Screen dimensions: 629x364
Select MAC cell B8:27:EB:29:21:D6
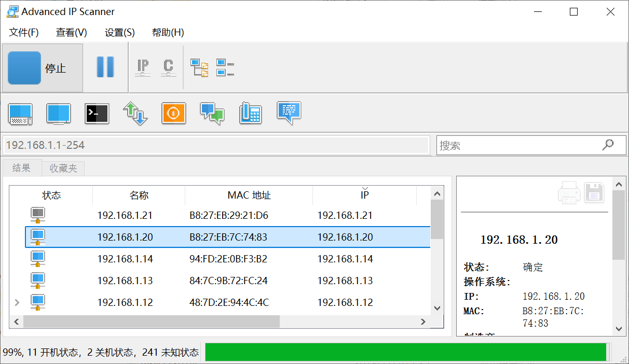pos(229,215)
